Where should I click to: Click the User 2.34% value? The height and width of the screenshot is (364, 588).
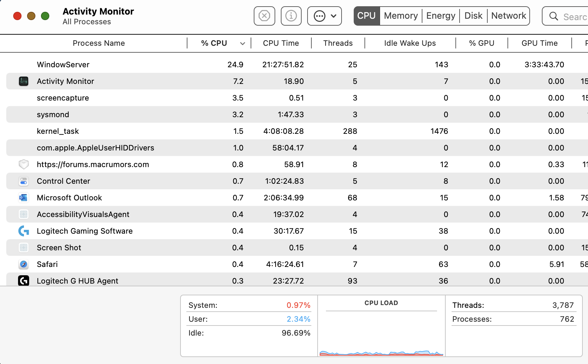(x=298, y=319)
